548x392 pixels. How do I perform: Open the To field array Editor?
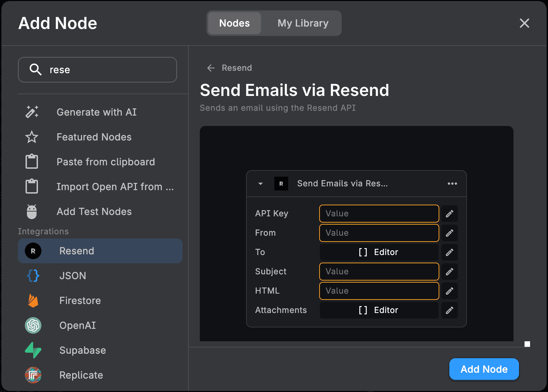(x=379, y=252)
